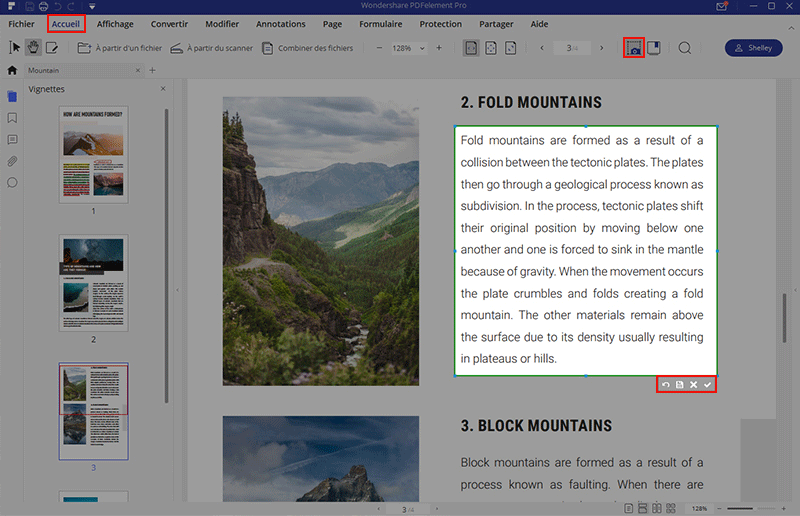
Task: Toggle the fit page view mode
Action: tap(491, 48)
